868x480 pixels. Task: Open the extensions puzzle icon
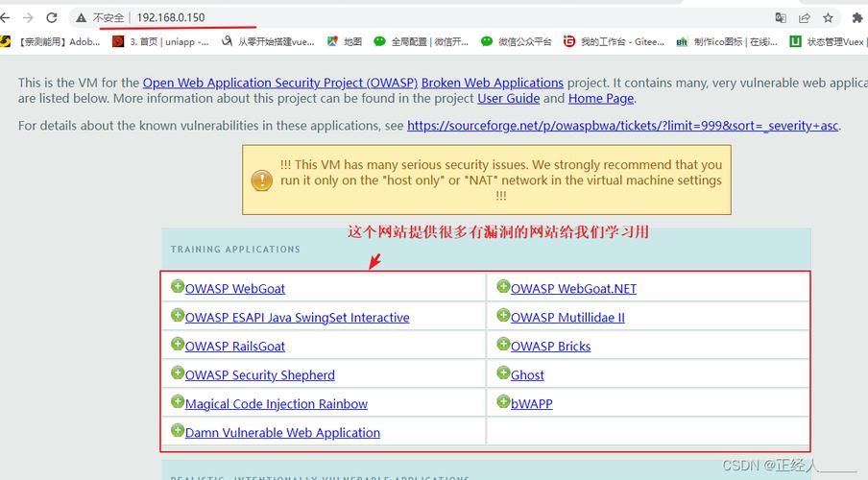856,17
